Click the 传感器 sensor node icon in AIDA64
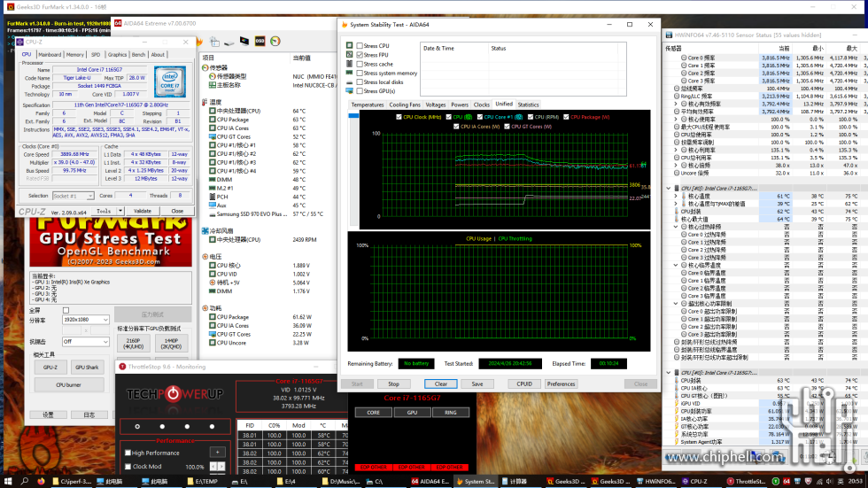Screen dimensions: 868x488 point(205,67)
